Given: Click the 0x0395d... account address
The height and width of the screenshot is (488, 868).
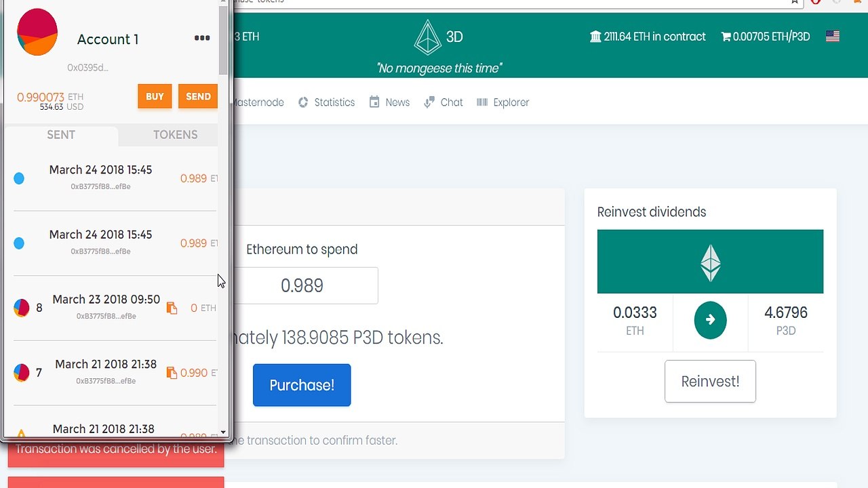Looking at the screenshot, I should [87, 67].
